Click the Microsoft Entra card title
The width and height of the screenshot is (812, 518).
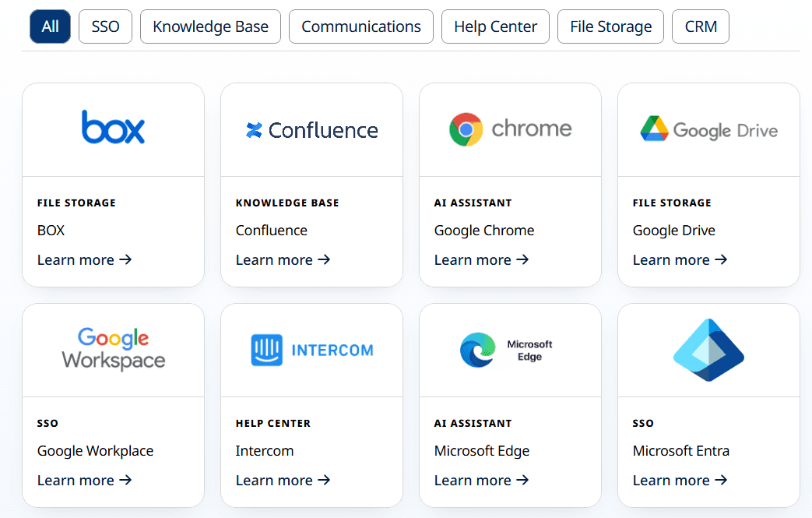coord(681,451)
